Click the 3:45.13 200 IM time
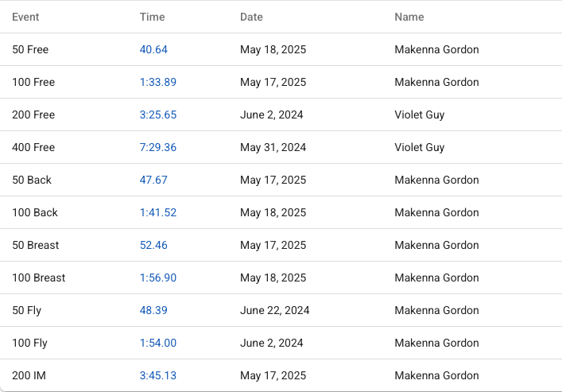 [157, 375]
